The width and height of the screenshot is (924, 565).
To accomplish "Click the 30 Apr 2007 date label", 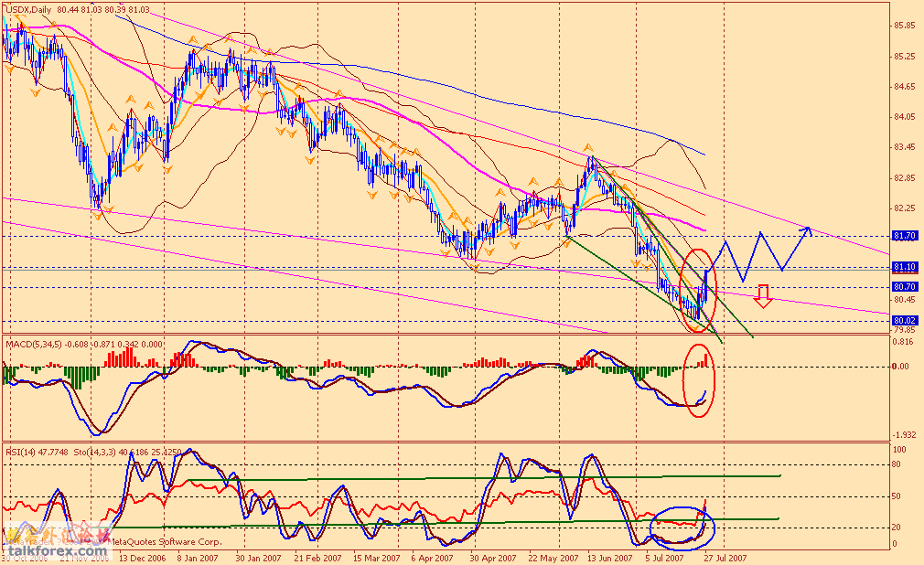I will (491, 558).
